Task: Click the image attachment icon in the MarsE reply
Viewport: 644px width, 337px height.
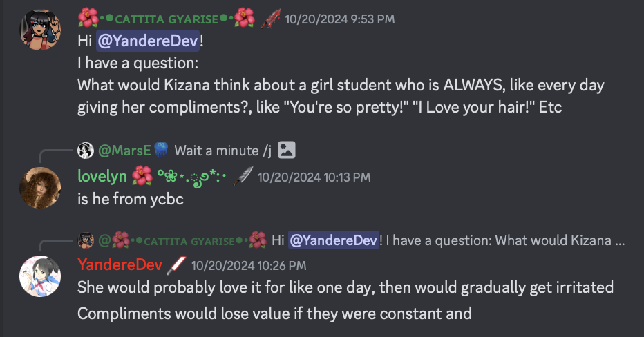Action: pyautogui.click(x=287, y=150)
